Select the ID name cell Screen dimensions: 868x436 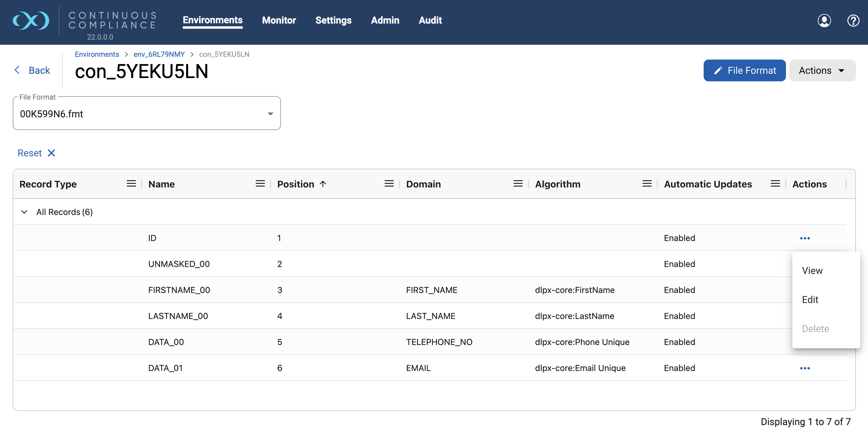pos(152,238)
